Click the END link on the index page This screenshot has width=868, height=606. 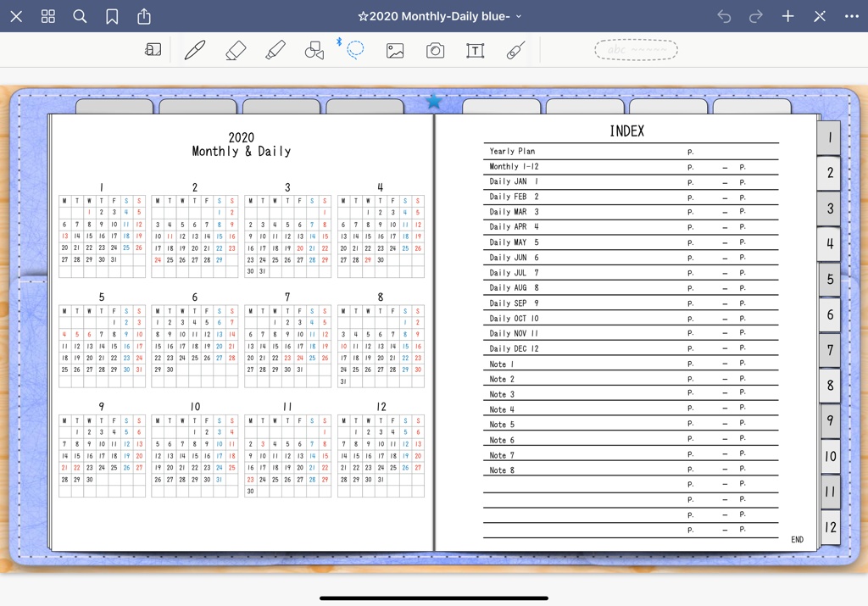(x=797, y=540)
